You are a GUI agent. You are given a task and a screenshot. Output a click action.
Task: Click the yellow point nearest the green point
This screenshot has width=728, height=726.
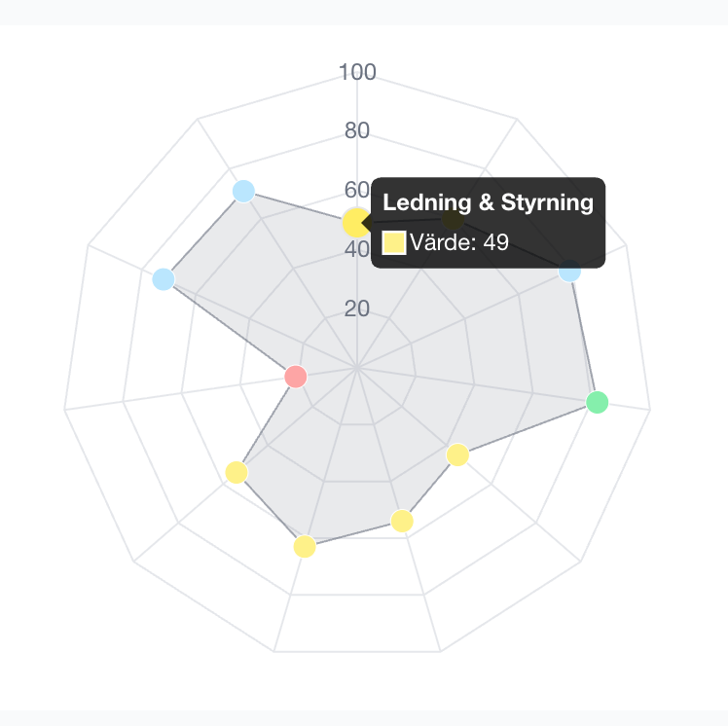click(x=457, y=454)
